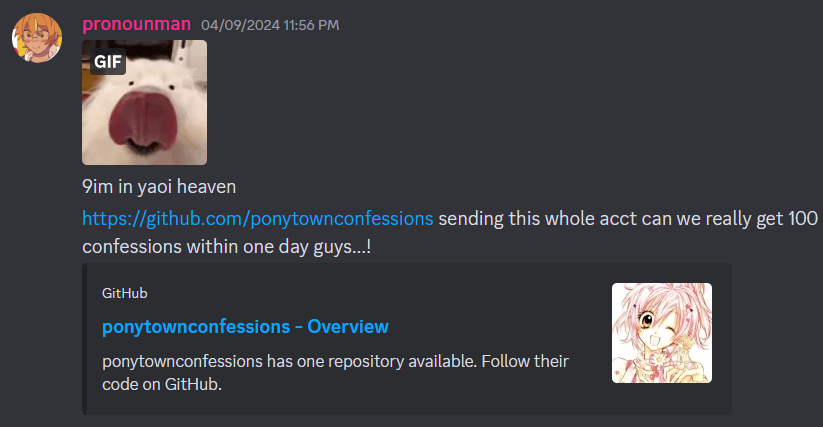Click the GitHub provider label in the embed
The width and height of the screenshot is (823, 427).
(x=124, y=293)
